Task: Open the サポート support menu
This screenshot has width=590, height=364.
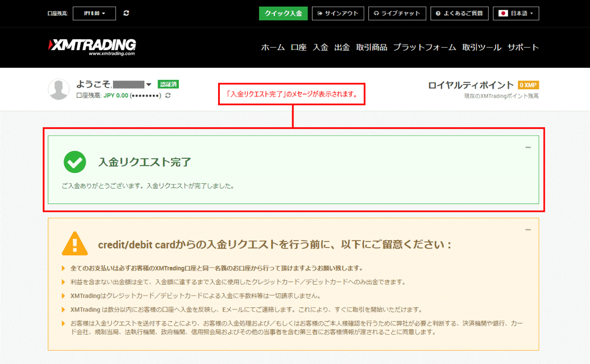Action: click(523, 47)
